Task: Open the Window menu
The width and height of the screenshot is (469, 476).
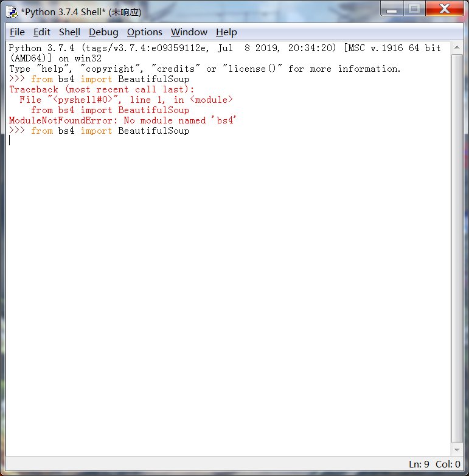Action: [189, 32]
